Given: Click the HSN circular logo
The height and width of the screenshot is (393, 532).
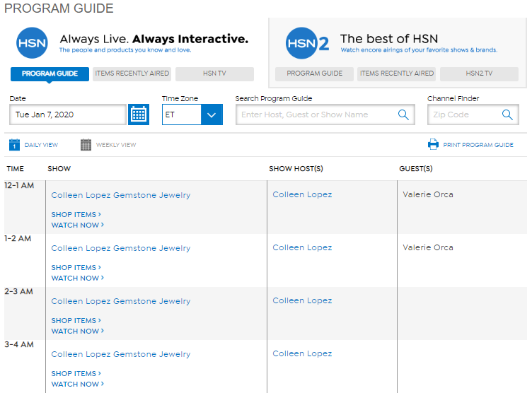Looking at the screenshot, I should pos(32,43).
